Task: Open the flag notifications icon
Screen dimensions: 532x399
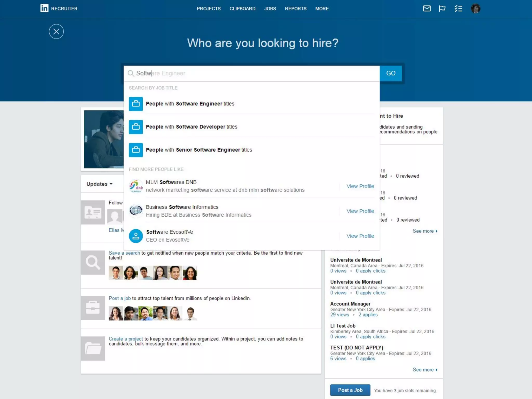Action: tap(442, 9)
